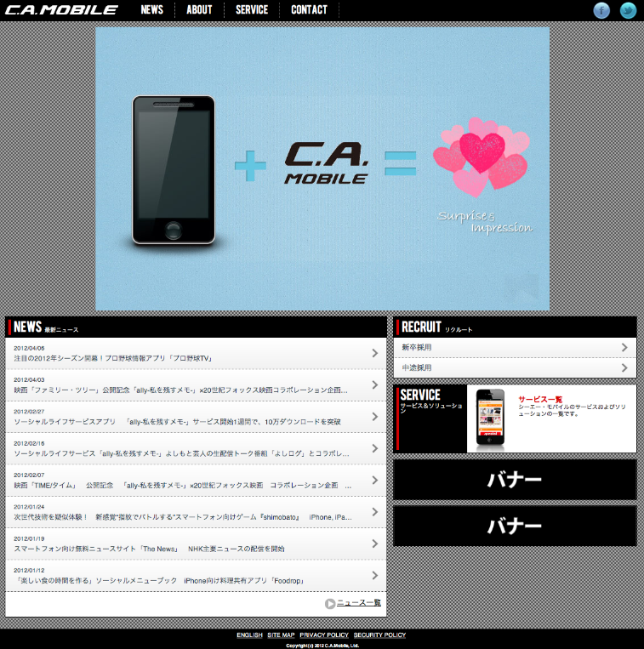This screenshot has width=644, height=649.
Task: Expand the 中途採用 recruit row arrow
Action: pos(624,367)
